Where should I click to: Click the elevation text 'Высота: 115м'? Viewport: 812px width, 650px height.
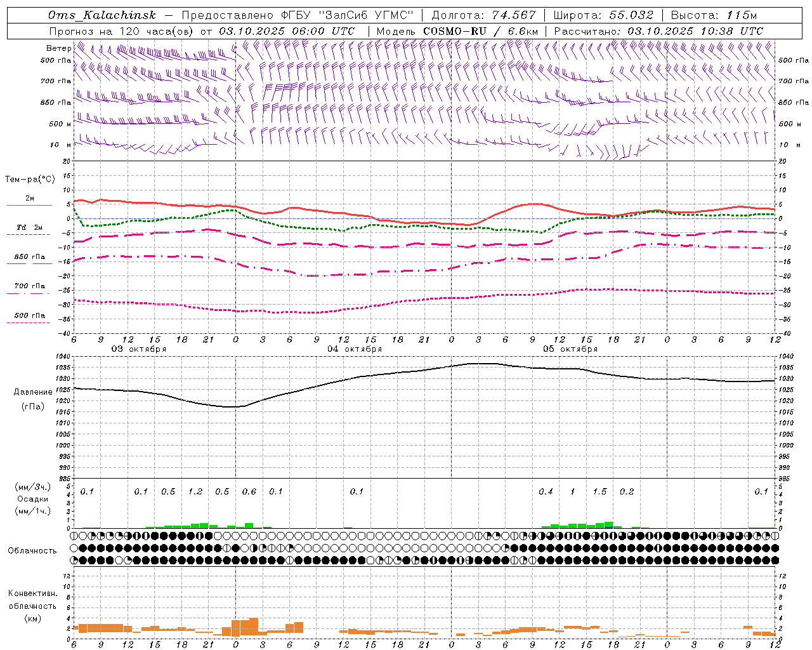[714, 15]
